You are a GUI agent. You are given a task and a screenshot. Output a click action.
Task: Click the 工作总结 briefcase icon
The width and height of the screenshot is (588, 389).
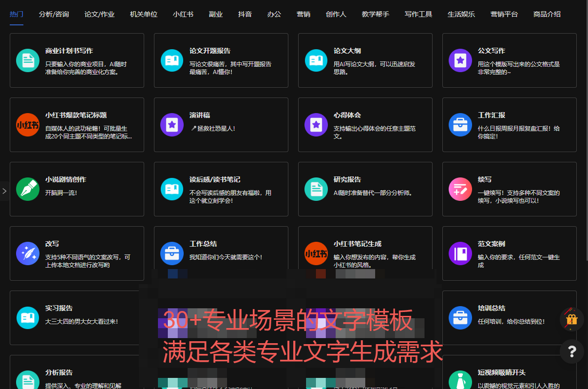[171, 253]
